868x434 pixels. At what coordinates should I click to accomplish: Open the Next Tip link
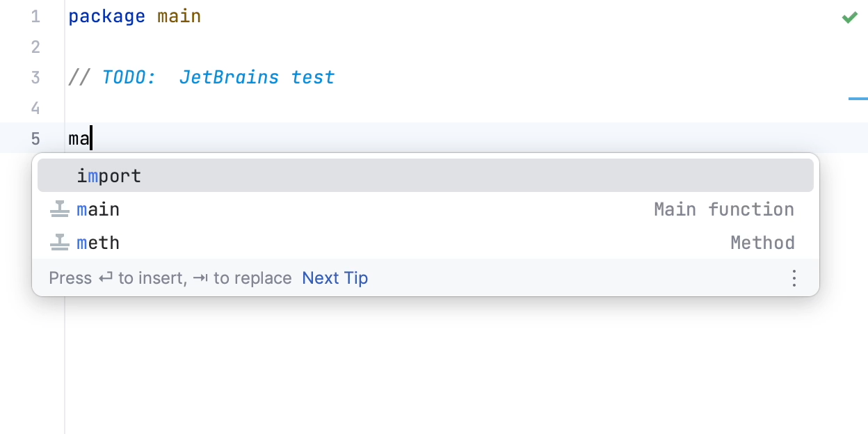coord(335,278)
